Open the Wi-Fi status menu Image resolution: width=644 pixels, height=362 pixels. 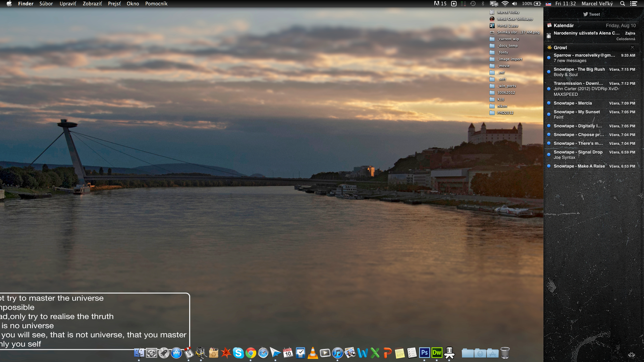(505, 4)
